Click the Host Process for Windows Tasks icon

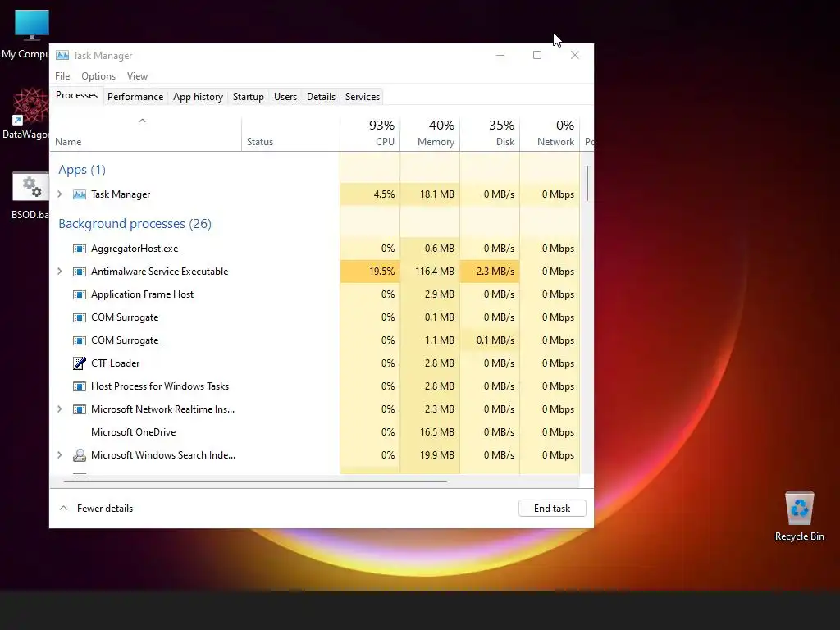tap(80, 386)
